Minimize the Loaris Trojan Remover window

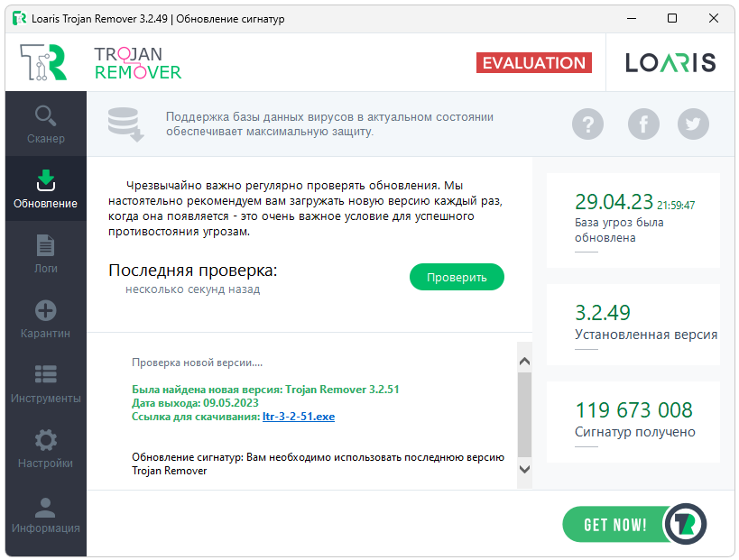(x=632, y=18)
